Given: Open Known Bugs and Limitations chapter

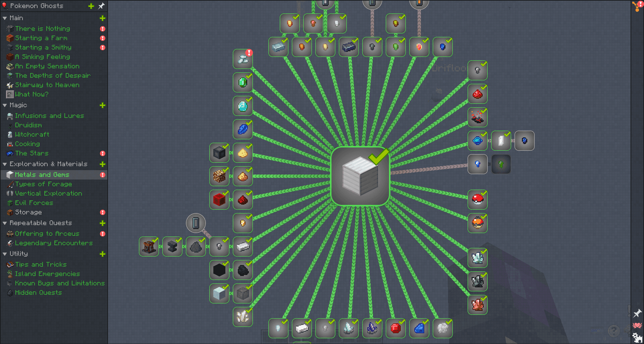Looking at the screenshot, I should click(54, 283).
